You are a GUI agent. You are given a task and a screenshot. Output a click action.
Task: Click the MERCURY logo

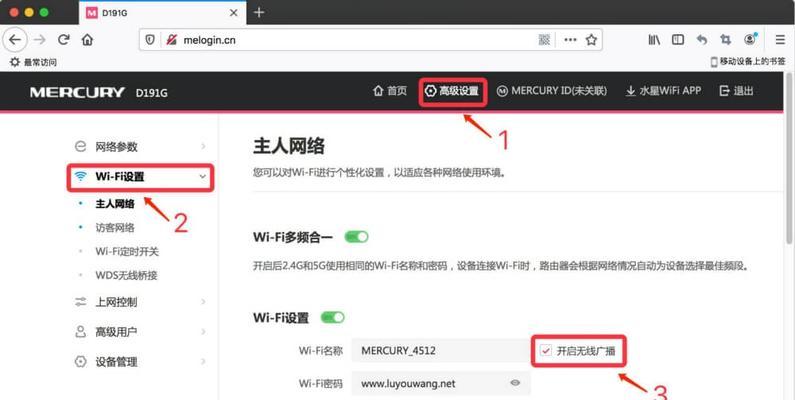pos(77,92)
